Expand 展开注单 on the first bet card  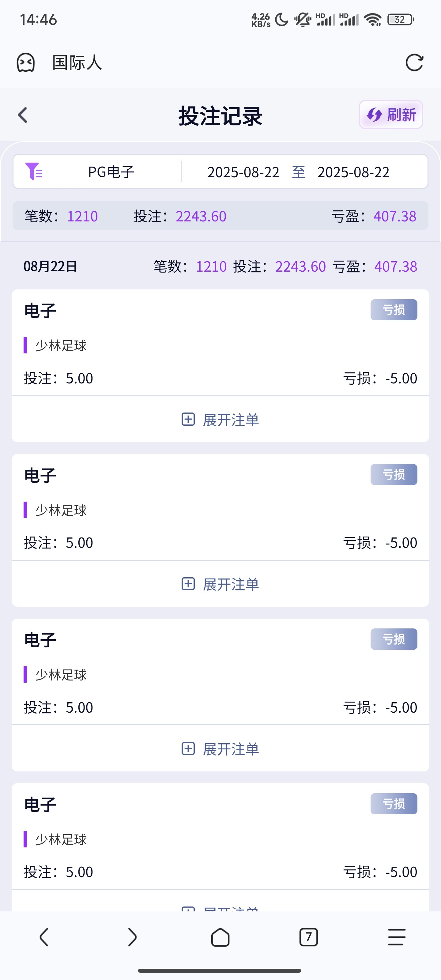[x=220, y=420]
